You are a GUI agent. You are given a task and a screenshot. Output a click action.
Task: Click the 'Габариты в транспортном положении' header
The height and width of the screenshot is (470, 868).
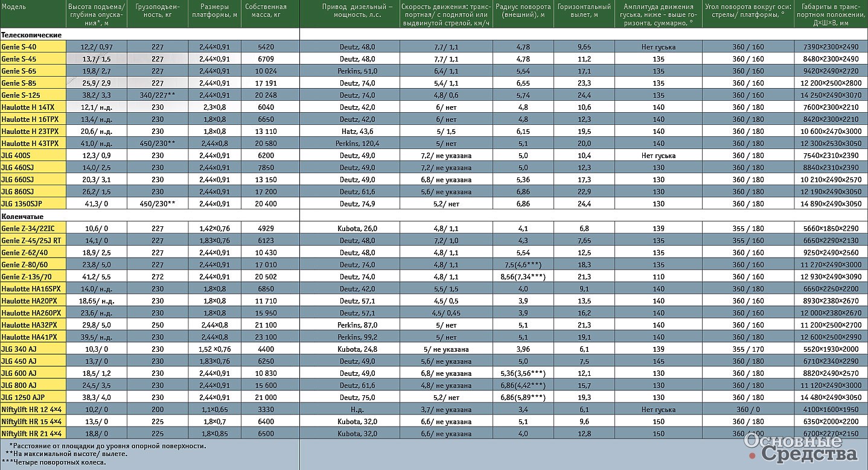(x=831, y=15)
